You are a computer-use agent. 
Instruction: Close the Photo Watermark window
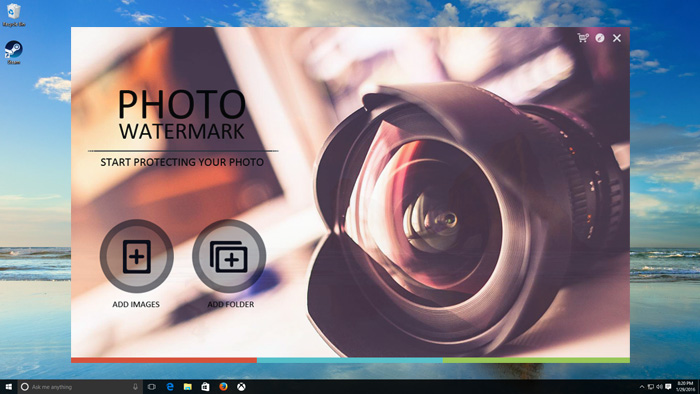coord(617,38)
